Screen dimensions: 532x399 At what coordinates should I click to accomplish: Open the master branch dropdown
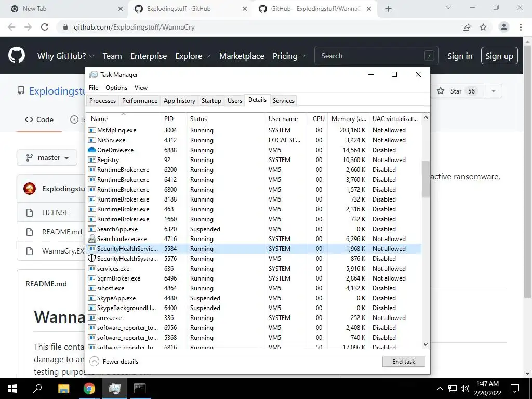pyautogui.click(x=47, y=158)
